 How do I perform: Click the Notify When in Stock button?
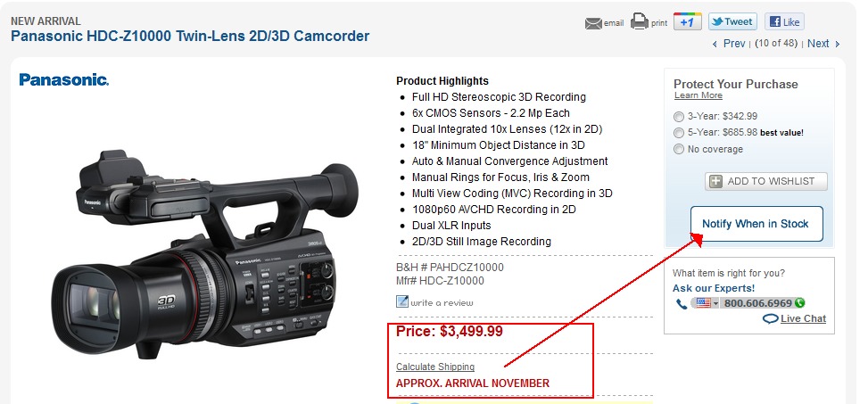coord(756,224)
